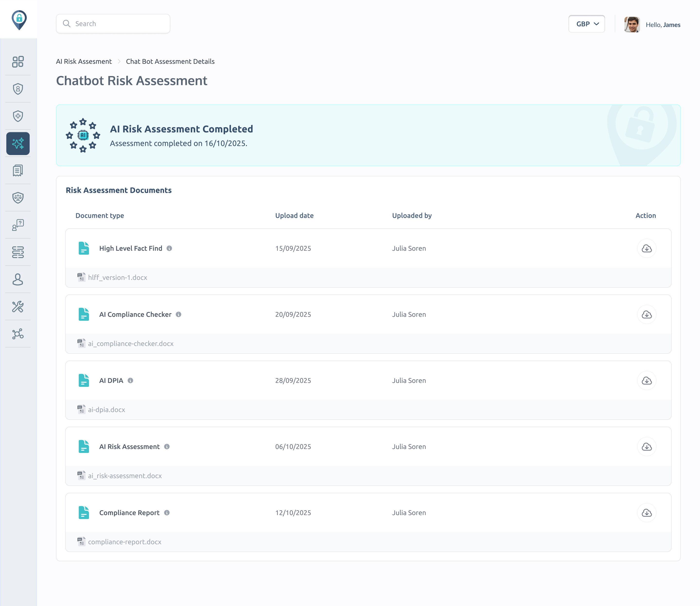
Task: Open the network nodes sidebar icon
Action: pos(18,334)
